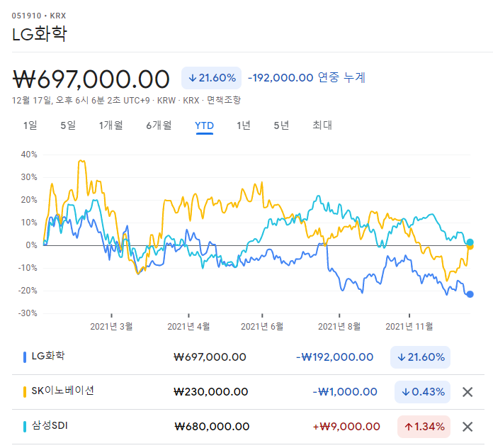Click 삼성SDI 1.34% change badge

424,427
